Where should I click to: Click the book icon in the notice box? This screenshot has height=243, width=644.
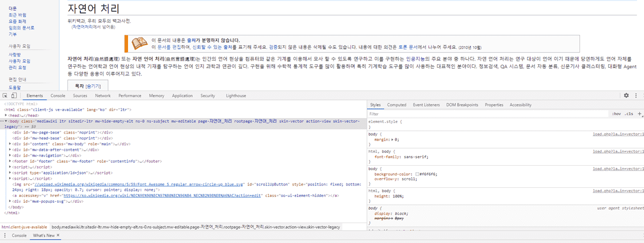click(139, 43)
